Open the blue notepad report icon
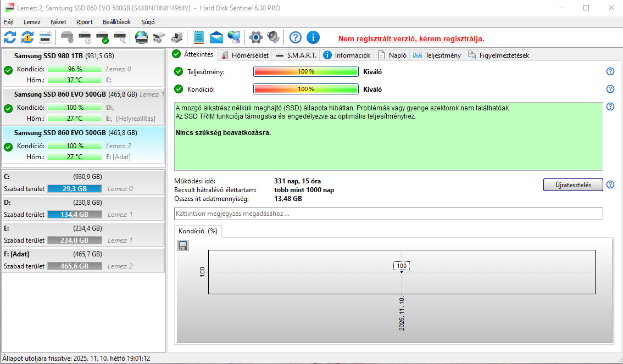This screenshot has width=623, height=364. (x=199, y=38)
